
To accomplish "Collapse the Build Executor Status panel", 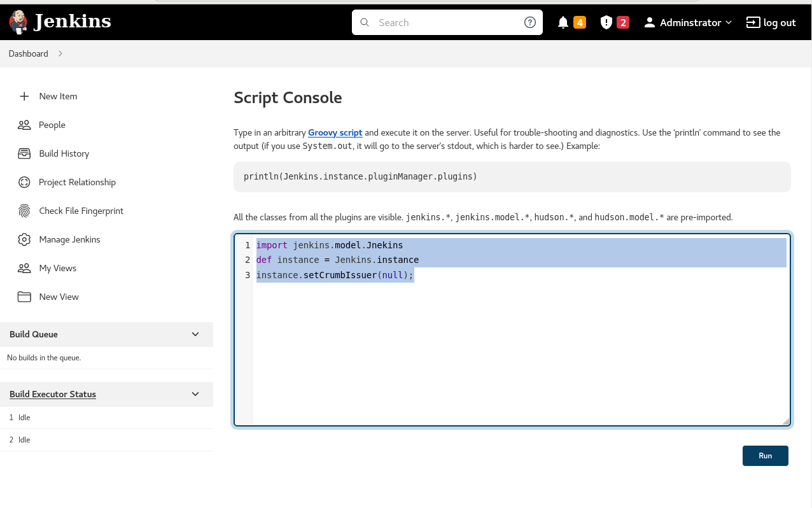I will [195, 394].
